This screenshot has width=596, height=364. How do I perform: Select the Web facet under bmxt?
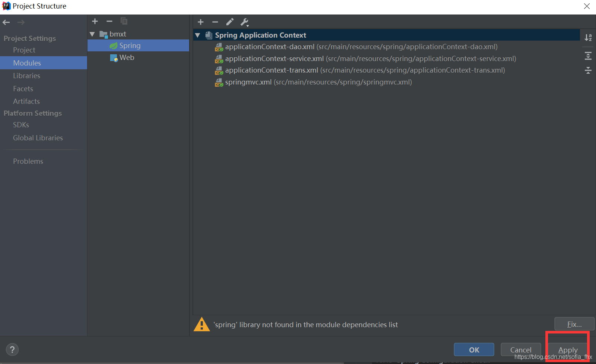[x=127, y=57]
